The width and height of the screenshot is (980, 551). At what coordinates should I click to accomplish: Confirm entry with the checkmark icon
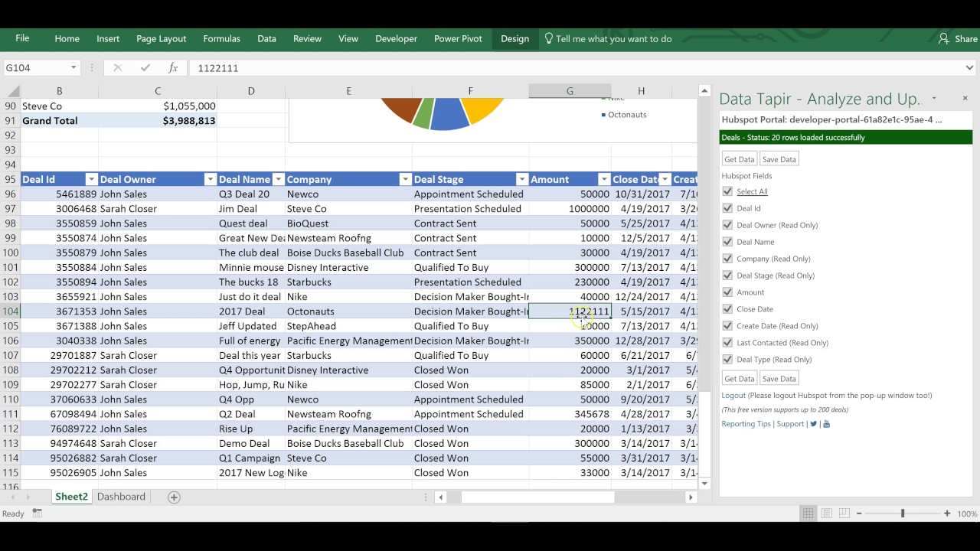click(145, 68)
